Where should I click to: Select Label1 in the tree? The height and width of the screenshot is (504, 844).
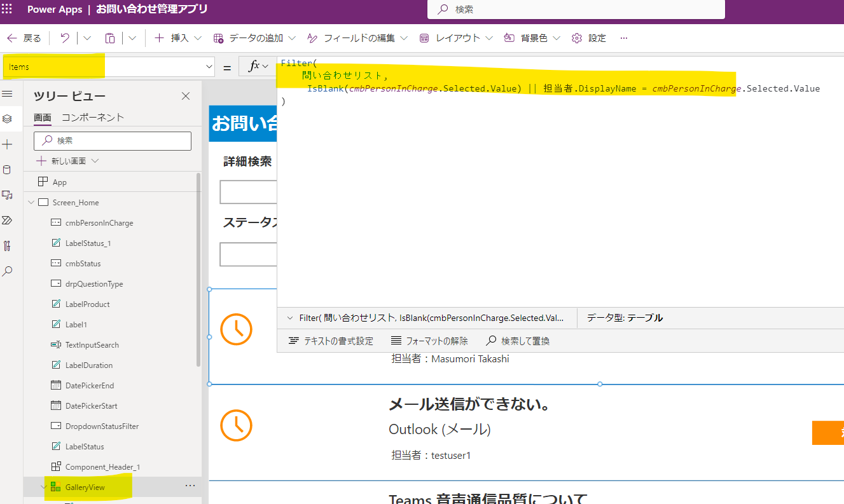[x=76, y=325]
